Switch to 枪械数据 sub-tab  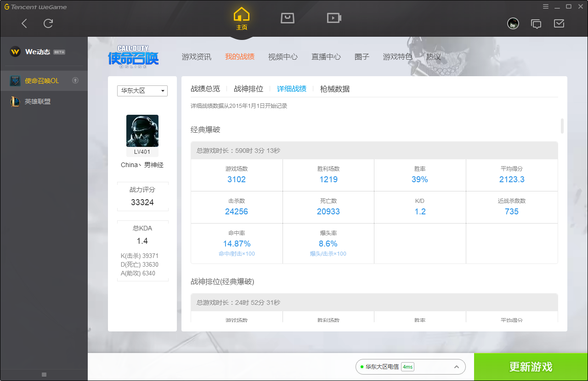pos(335,89)
